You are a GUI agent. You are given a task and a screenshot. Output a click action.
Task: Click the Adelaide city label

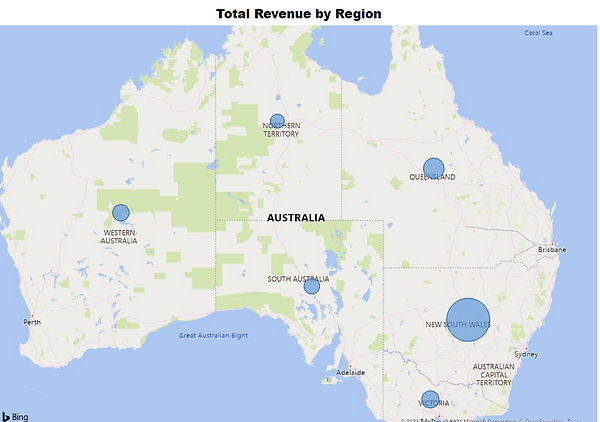(351, 372)
